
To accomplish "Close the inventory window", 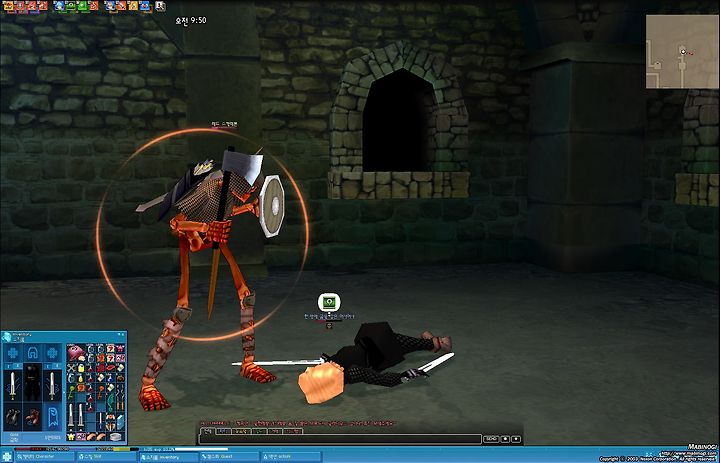I will coord(123,334).
